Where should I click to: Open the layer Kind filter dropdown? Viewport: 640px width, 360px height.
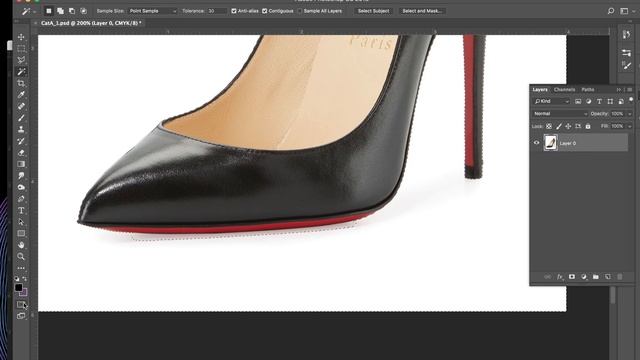tap(551, 101)
